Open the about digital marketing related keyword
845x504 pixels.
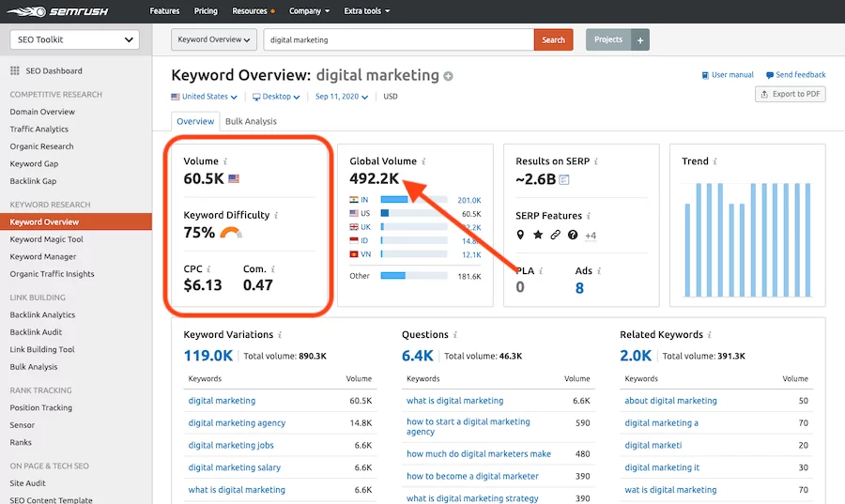pyautogui.click(x=670, y=401)
